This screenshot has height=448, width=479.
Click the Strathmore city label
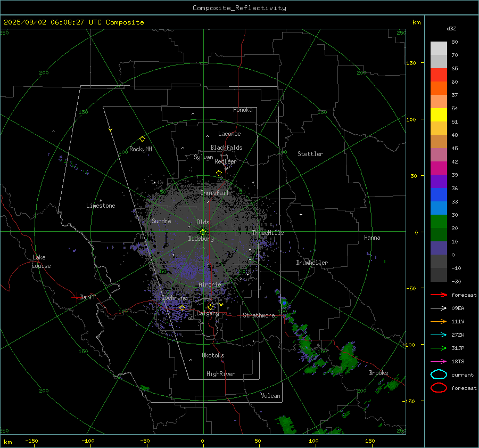pyautogui.click(x=259, y=315)
